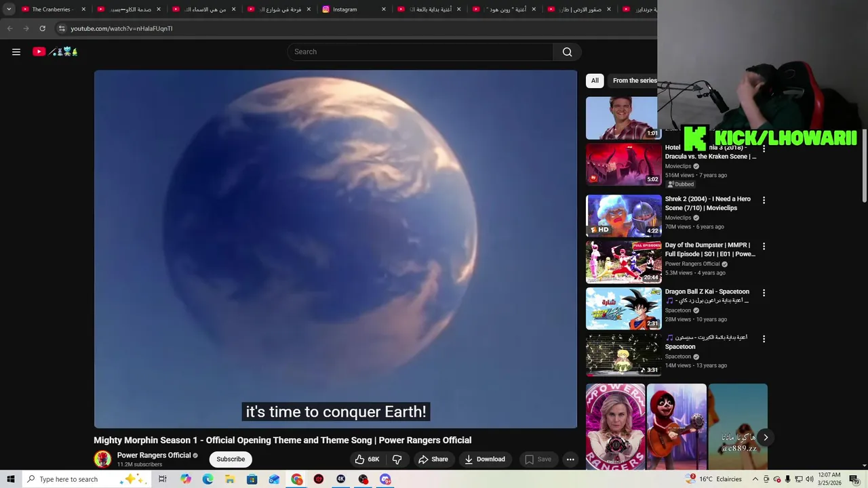
Task: Open Dragon Ball Z Kai Spacetoon thumbnail
Action: 624,308
